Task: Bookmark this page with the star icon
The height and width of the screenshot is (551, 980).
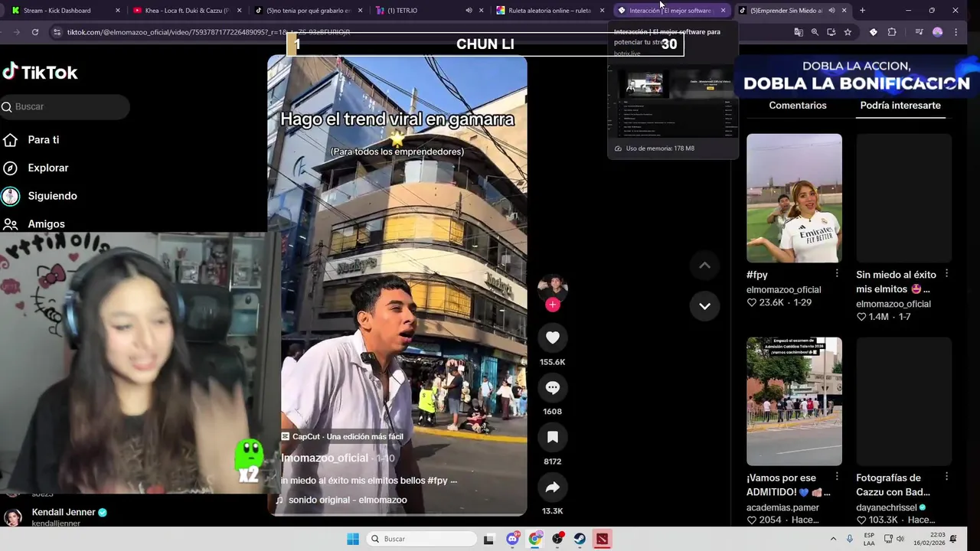Action: (x=848, y=32)
